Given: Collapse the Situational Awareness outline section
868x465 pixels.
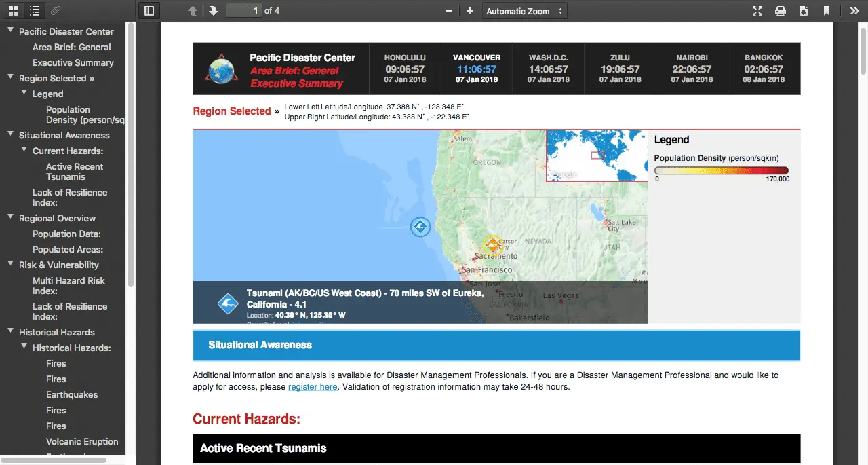Looking at the screenshot, I should pos(11,135).
